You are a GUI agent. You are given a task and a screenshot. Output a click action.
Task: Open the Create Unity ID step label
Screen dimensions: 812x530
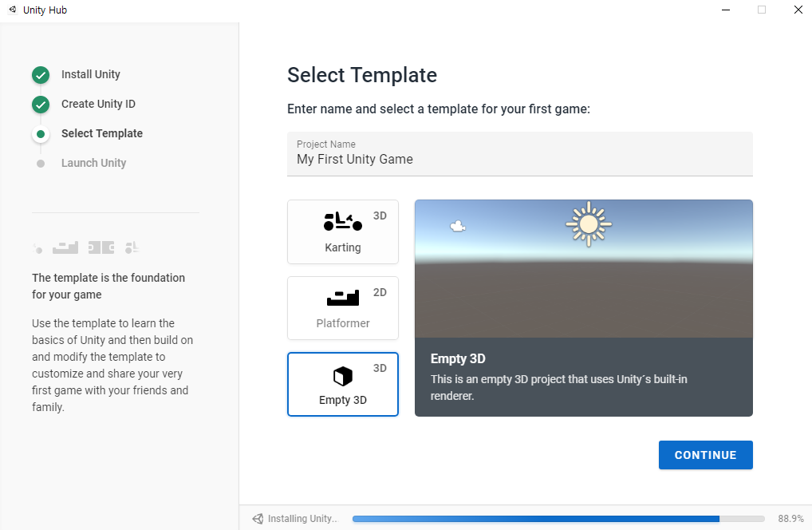98,104
